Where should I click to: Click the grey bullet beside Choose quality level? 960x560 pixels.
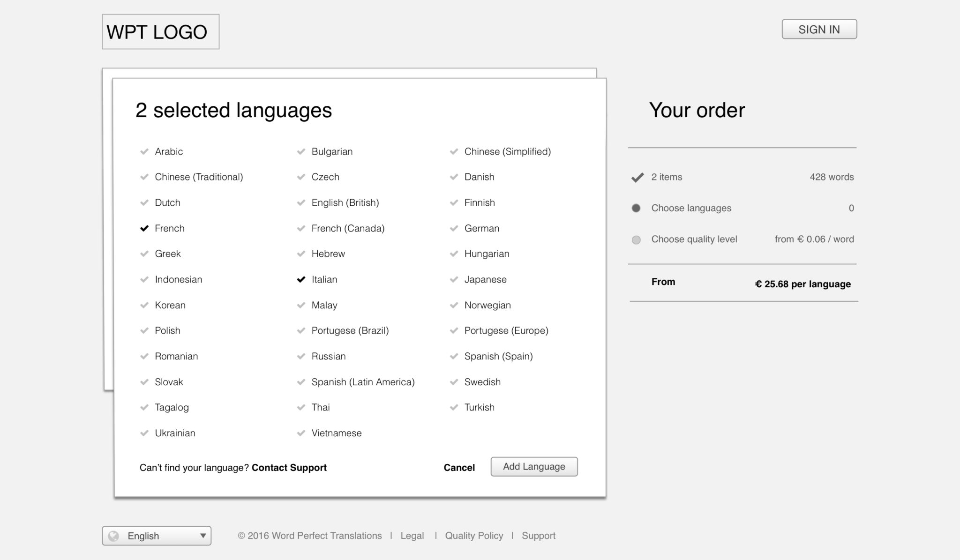[x=636, y=240]
